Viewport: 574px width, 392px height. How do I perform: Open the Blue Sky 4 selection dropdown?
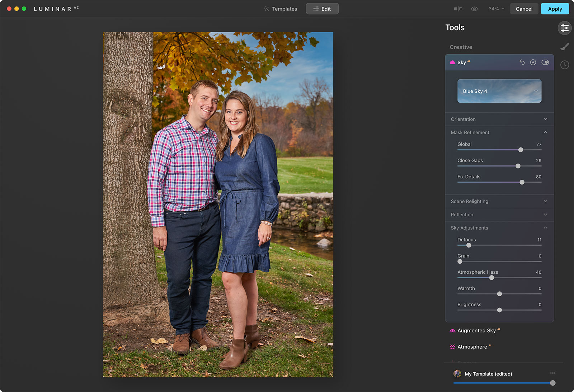pyautogui.click(x=499, y=91)
